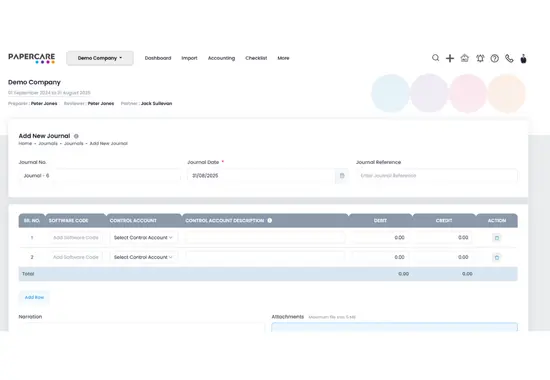This screenshot has height=380, width=550.
Task: Click the PAPERCARE logo
Action: 32,58
